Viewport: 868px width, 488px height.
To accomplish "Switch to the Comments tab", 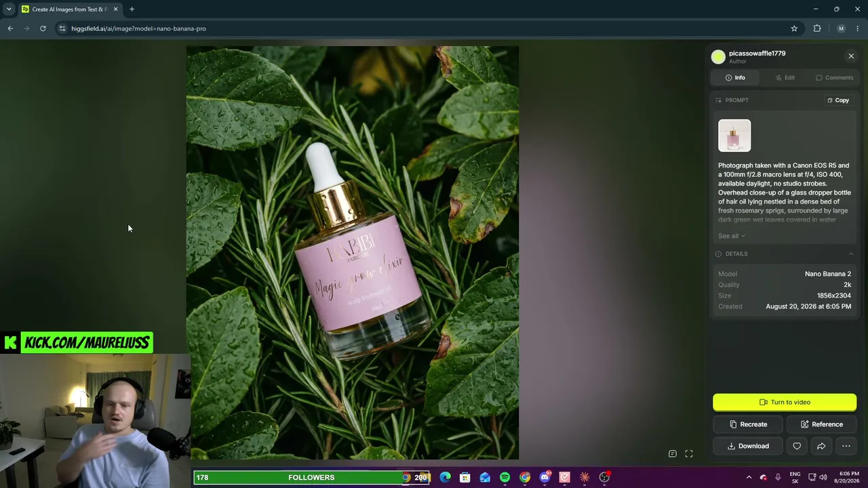I will pos(835,78).
